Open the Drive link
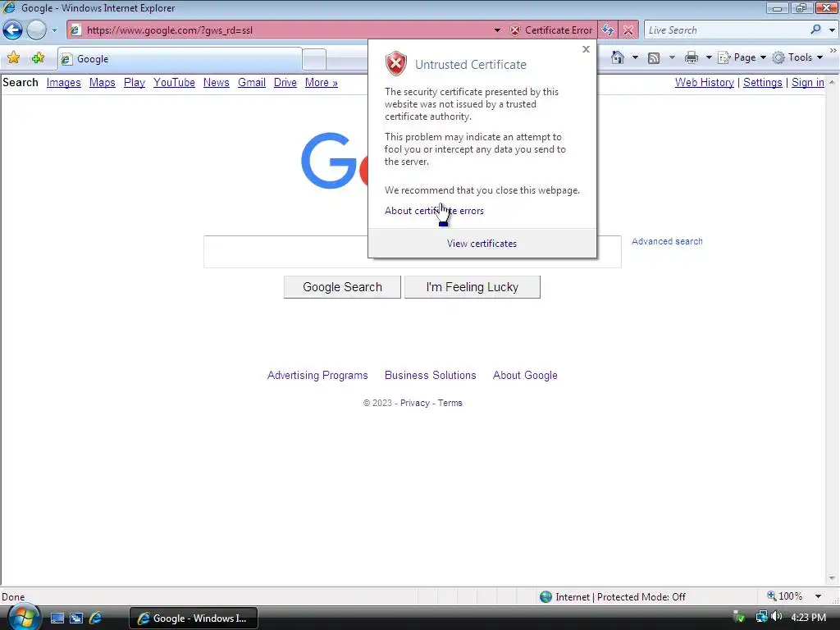840x630 pixels. pyautogui.click(x=285, y=83)
